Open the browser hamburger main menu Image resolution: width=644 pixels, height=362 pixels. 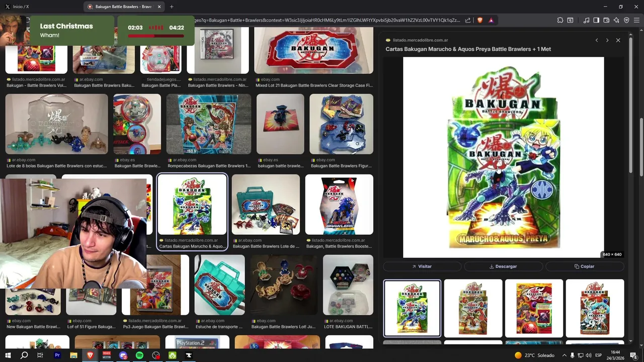(x=636, y=20)
